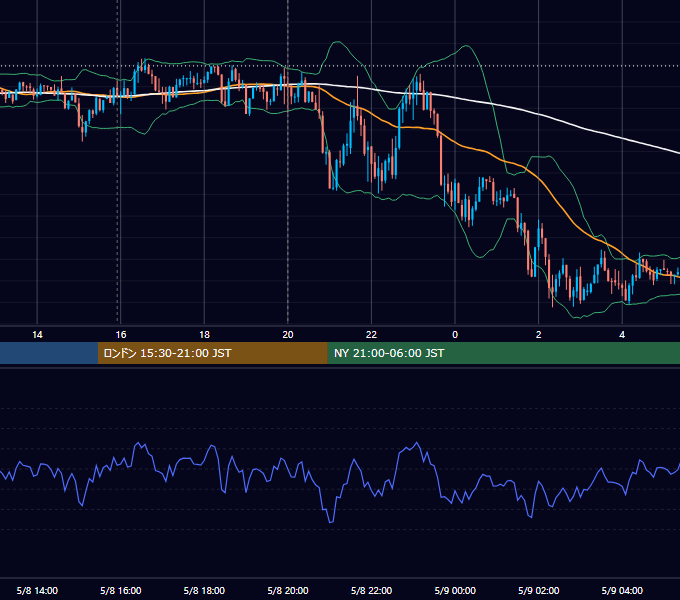
Task: Click the 0 hour tick label
Action: point(455,335)
